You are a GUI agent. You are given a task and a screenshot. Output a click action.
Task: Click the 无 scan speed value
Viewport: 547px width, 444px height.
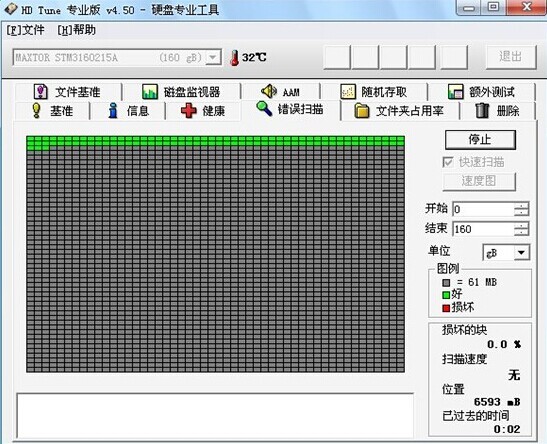pyautogui.click(x=514, y=375)
